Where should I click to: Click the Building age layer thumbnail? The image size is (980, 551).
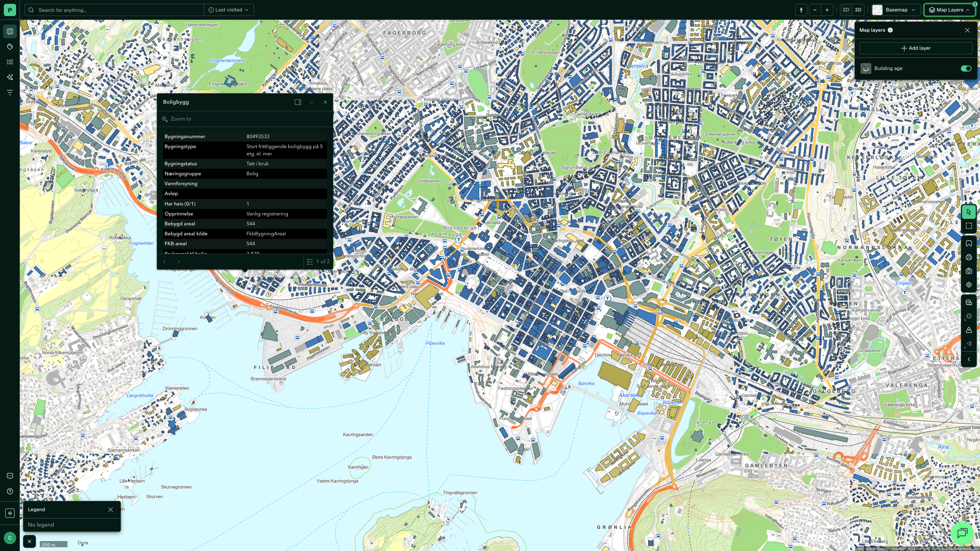tap(866, 68)
